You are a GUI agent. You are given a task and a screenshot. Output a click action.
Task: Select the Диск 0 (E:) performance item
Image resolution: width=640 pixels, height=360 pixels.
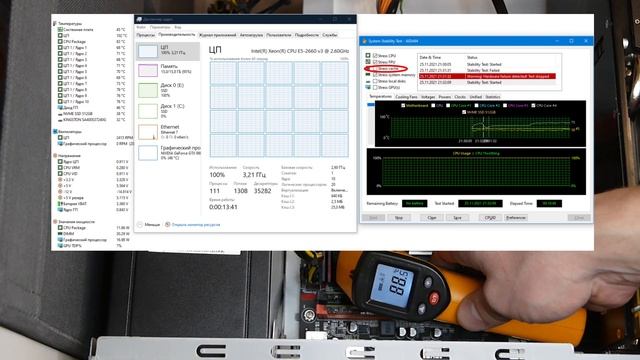click(x=168, y=90)
